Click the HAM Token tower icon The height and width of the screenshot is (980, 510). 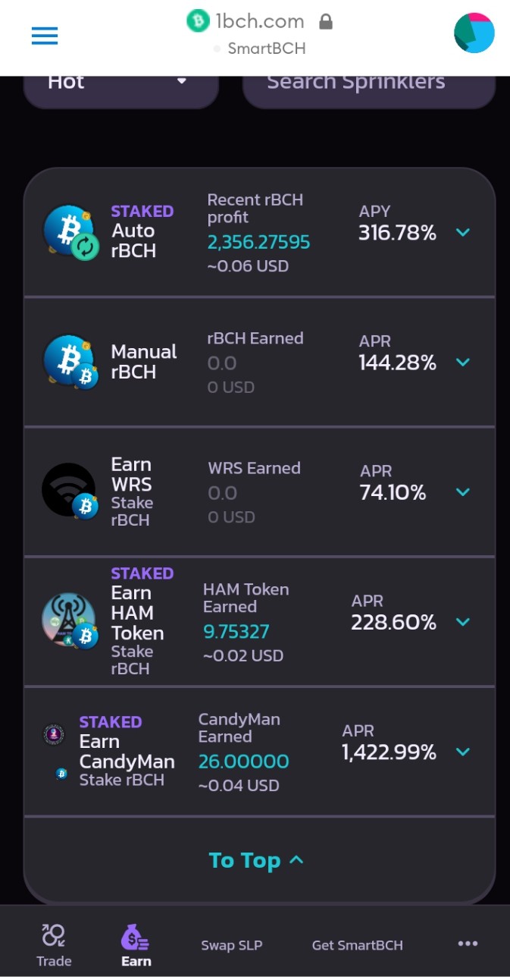click(x=70, y=621)
